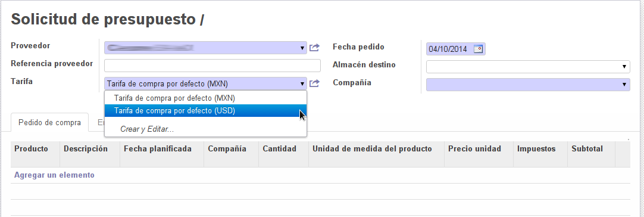
Task: Sort by the Cantidad column header
Action: coord(279,149)
